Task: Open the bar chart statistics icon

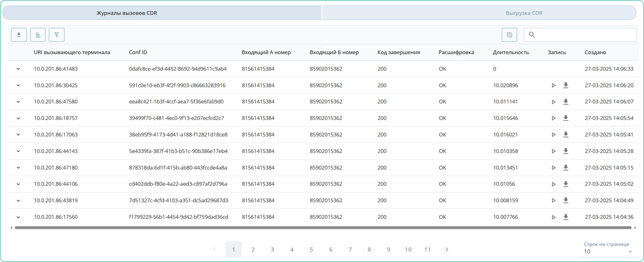Action: tap(38, 35)
